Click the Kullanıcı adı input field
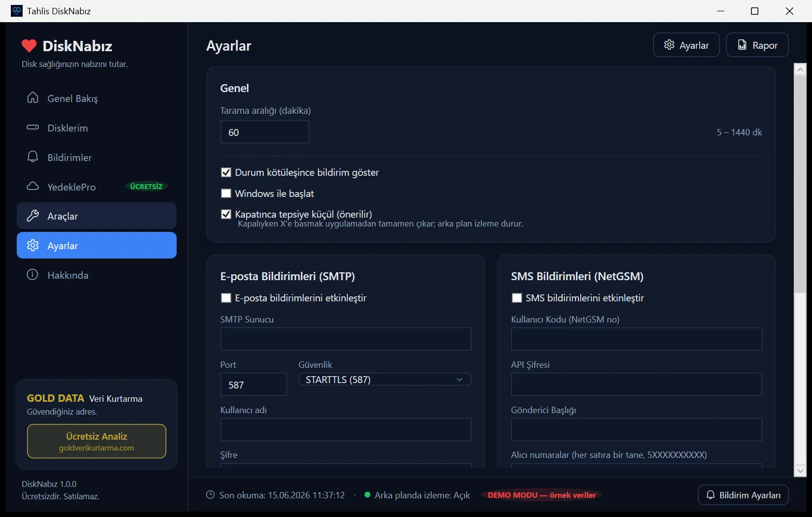The image size is (812, 517). 346,429
